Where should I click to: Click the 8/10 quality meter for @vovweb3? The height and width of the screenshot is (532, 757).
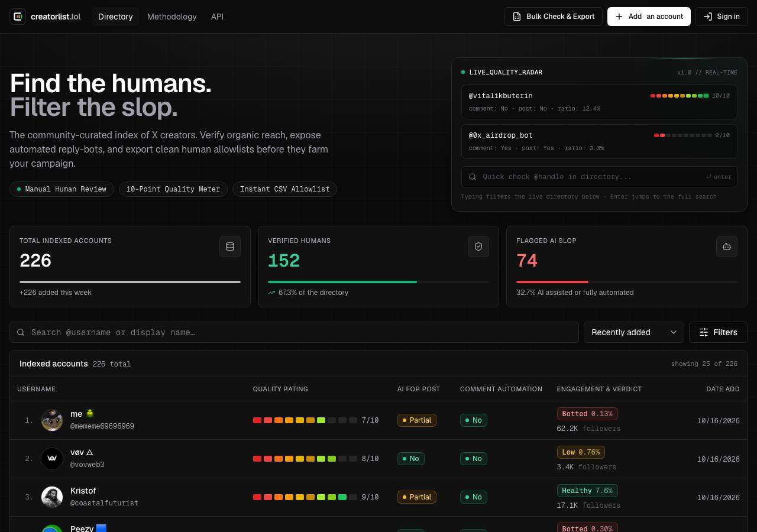pyautogui.click(x=316, y=459)
